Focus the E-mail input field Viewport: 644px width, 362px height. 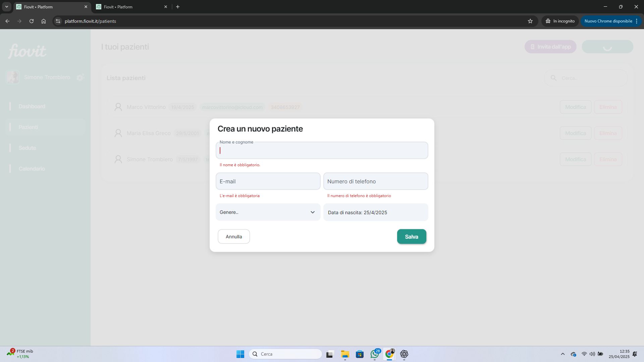[268, 181]
